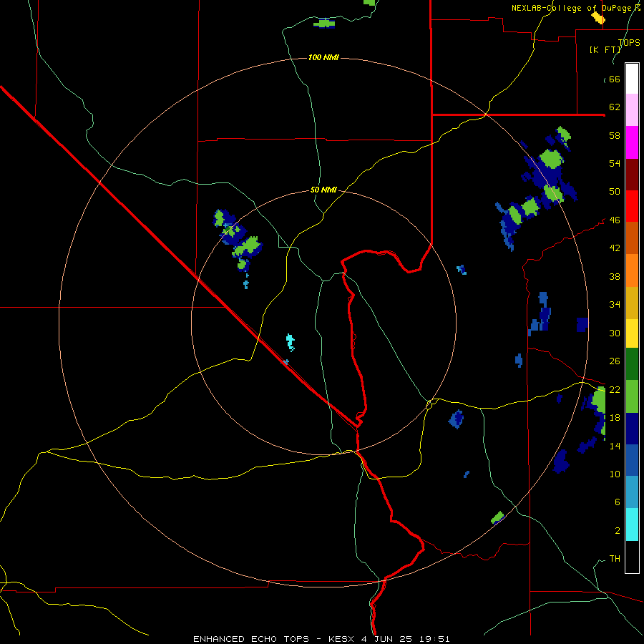The width and height of the screenshot is (644, 644).
Task: Click the 'ENHANCED ECHO TOPS' caption text
Action: (251, 639)
